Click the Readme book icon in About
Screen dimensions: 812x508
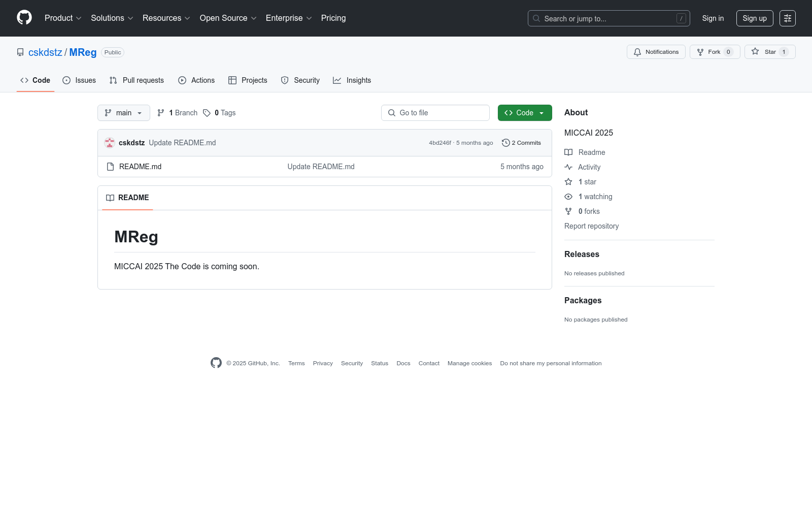click(568, 152)
